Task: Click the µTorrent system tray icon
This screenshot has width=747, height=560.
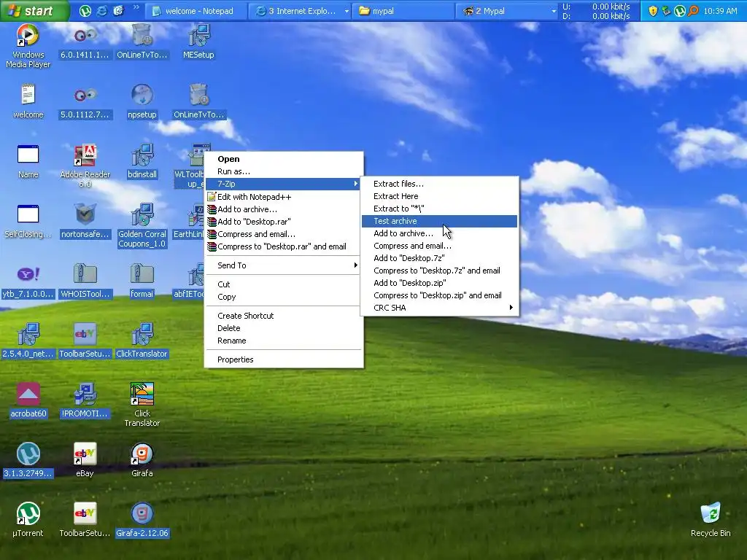Action: coord(680,11)
